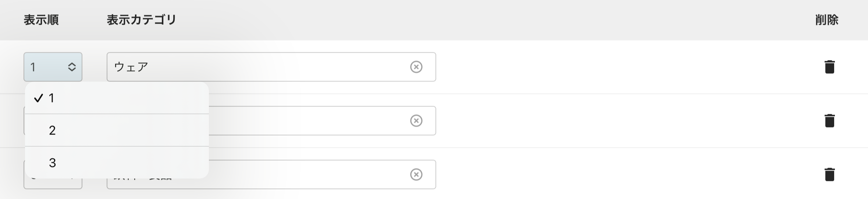Click the 表示順 column header
This screenshot has width=868, height=199.
click(41, 20)
